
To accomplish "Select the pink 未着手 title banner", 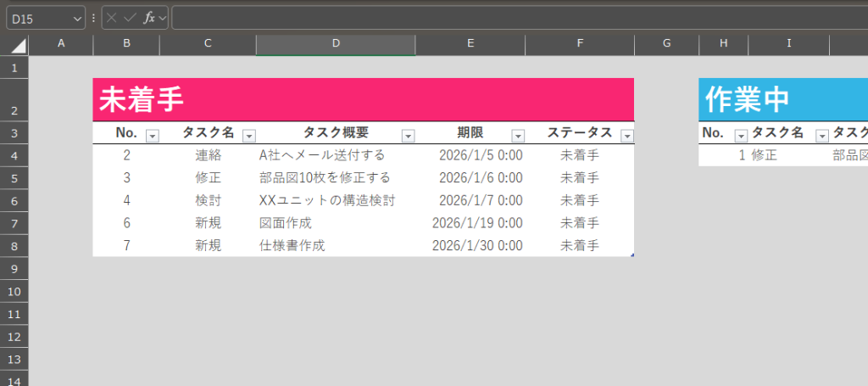I will (363, 99).
